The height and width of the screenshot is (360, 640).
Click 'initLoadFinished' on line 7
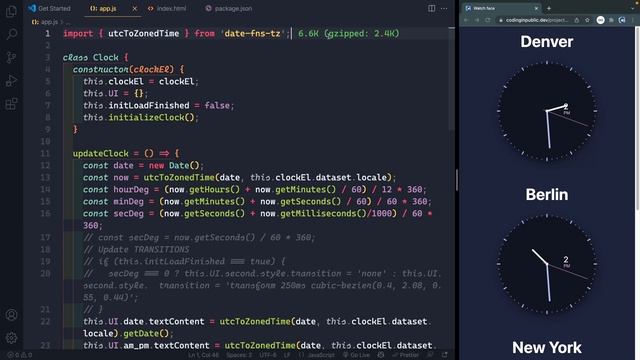[x=149, y=105]
